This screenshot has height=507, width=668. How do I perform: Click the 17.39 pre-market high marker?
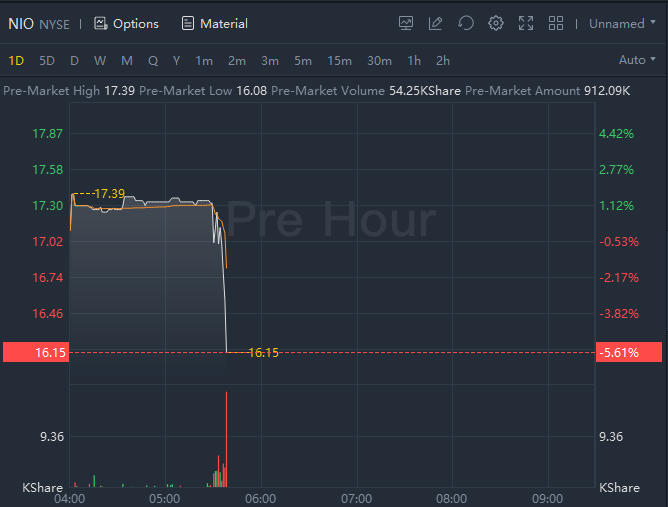(x=109, y=193)
